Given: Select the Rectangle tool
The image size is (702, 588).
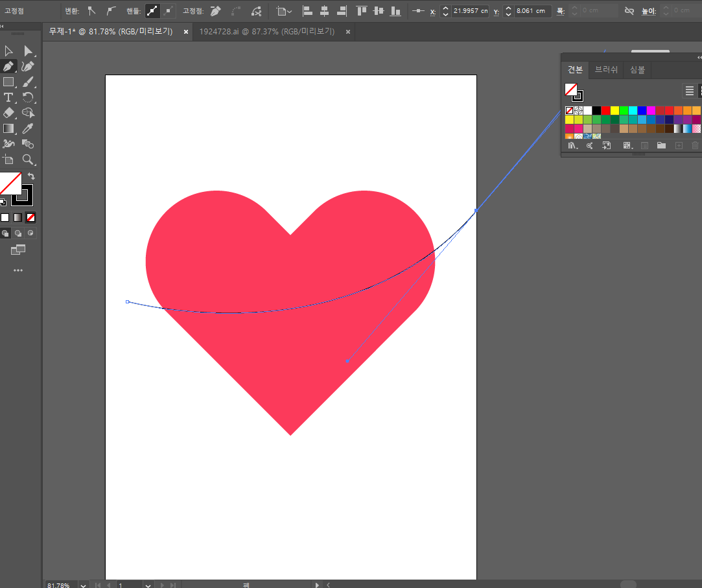Looking at the screenshot, I should tap(8, 82).
